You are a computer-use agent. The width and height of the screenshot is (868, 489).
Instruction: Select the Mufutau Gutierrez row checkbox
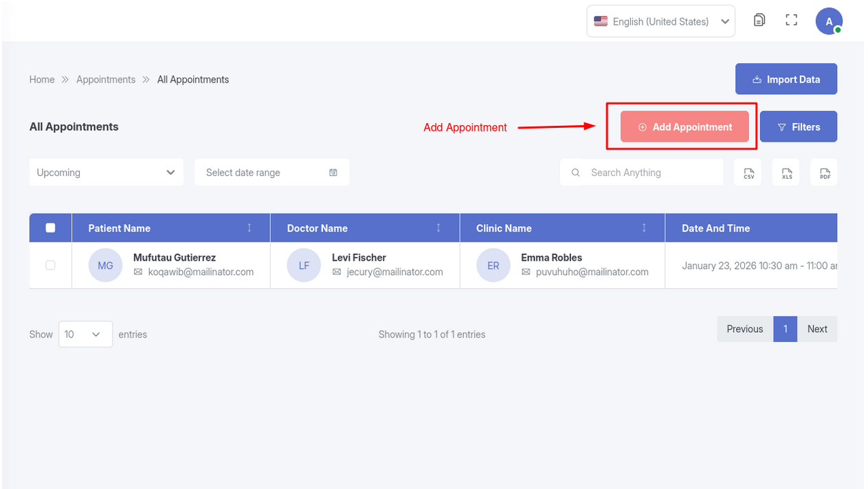[x=50, y=265]
